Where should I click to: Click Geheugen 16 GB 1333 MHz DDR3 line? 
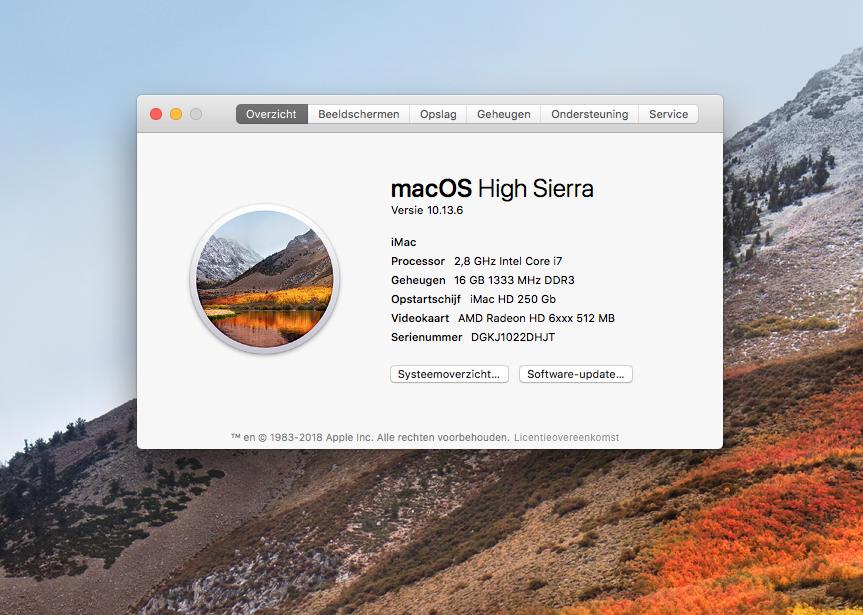coord(483,280)
